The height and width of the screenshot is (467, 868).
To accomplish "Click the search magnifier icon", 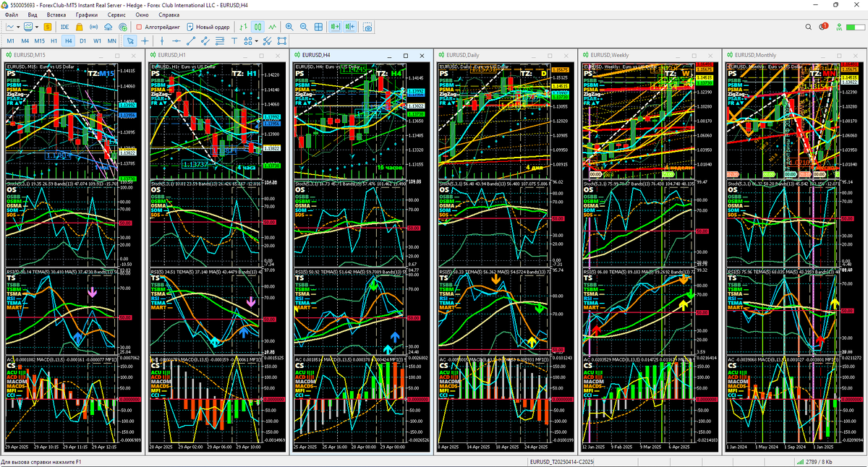I will tap(809, 27).
